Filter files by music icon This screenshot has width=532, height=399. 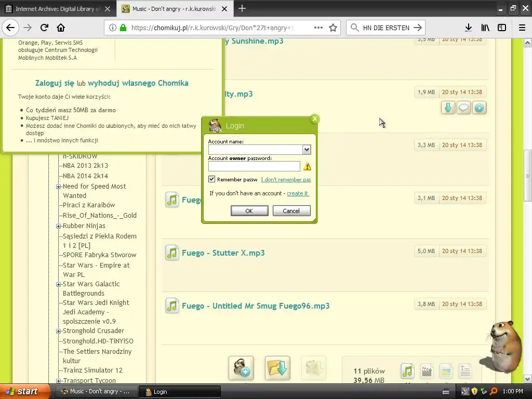coord(407,371)
